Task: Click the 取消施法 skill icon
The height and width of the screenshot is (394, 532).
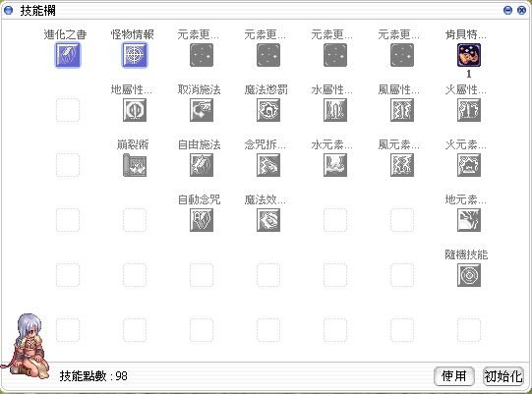Action: [x=202, y=110]
